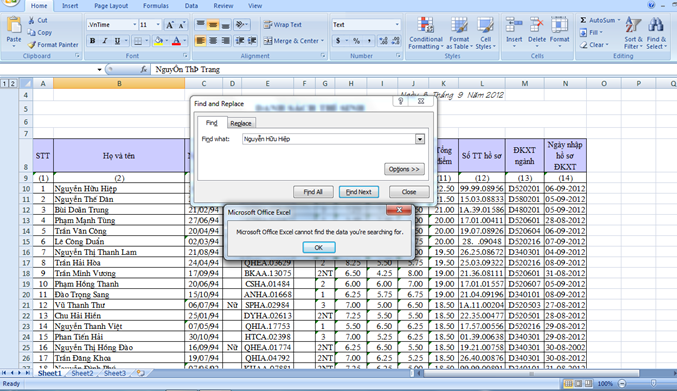The width and height of the screenshot is (677, 391).
Task: Decrease decimal places
Action: click(395, 41)
